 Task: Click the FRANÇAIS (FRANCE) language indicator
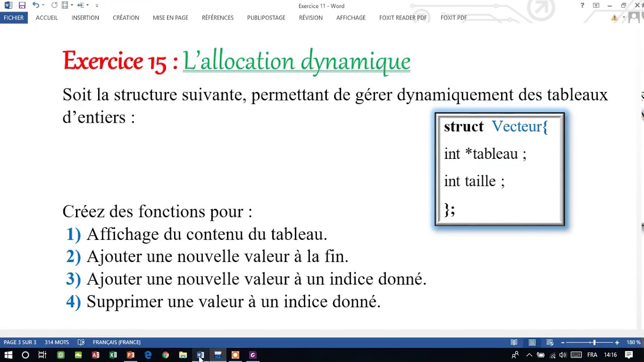pos(117,342)
